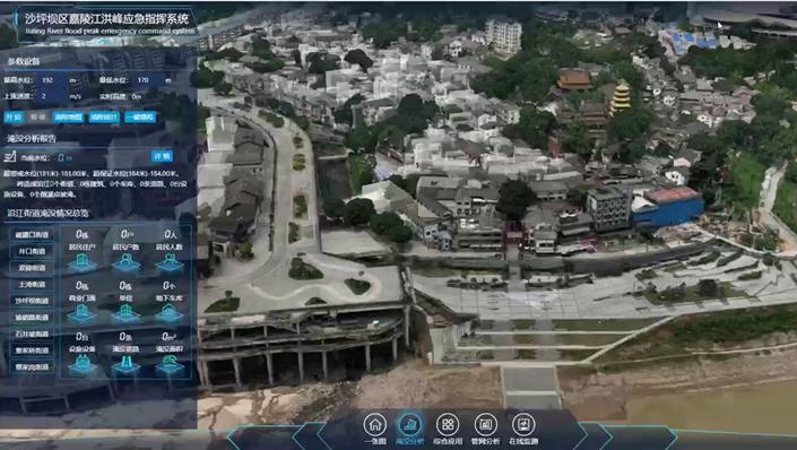Open the 在线监测 monitoring icon
The height and width of the screenshot is (450, 797).
click(x=523, y=424)
